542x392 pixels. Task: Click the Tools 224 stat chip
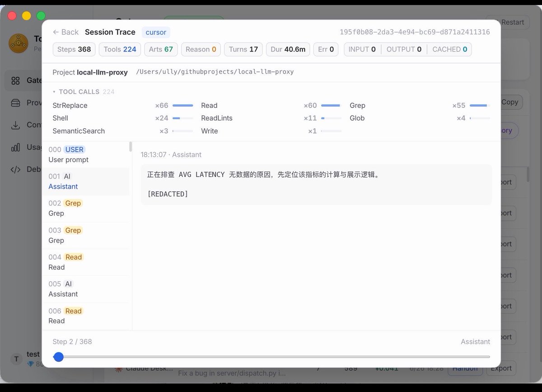[x=120, y=49]
